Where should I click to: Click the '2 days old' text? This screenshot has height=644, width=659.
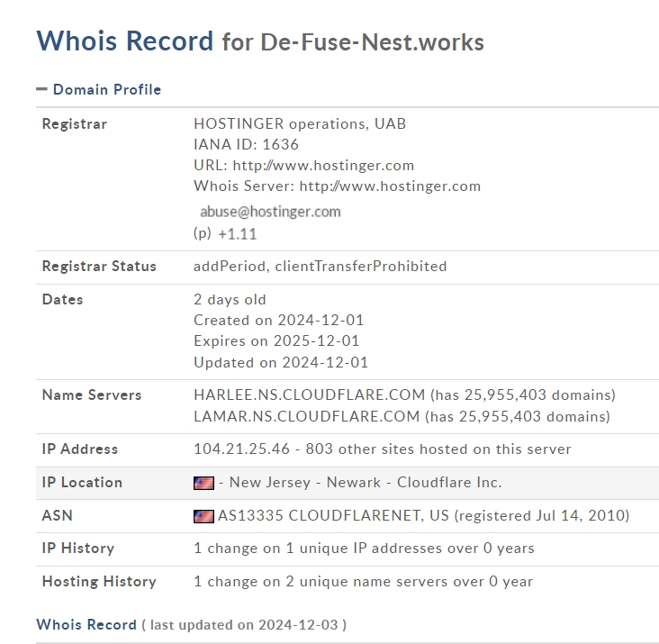coord(230,299)
